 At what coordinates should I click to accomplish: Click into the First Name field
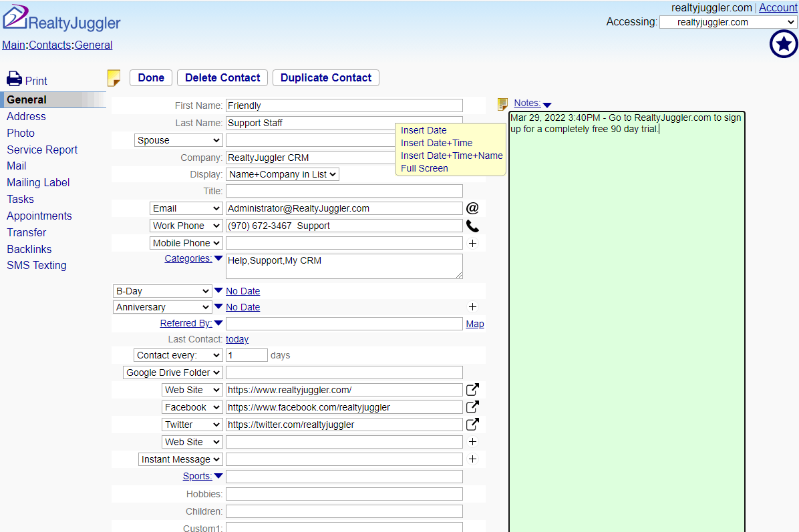[x=345, y=105]
